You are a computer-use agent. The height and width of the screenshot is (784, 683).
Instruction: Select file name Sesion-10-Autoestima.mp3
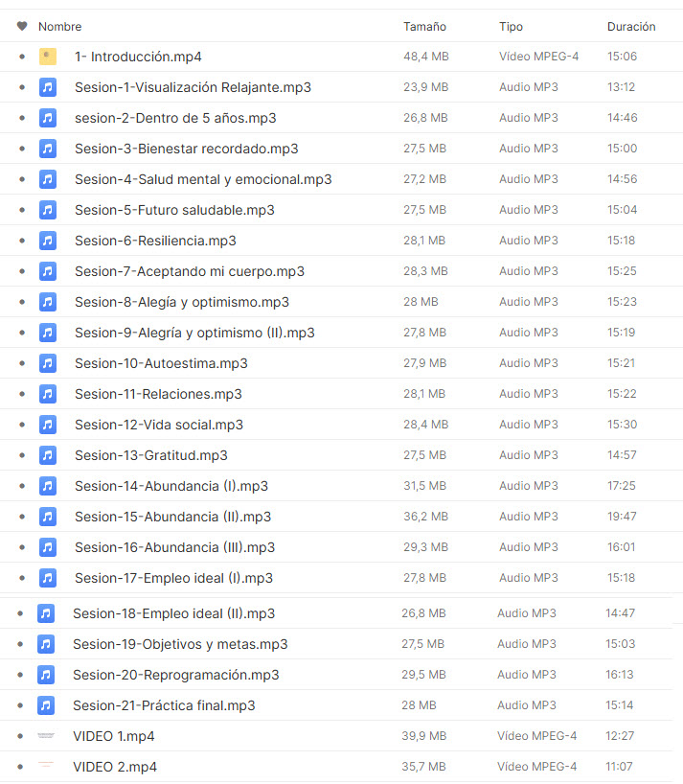click(x=161, y=363)
